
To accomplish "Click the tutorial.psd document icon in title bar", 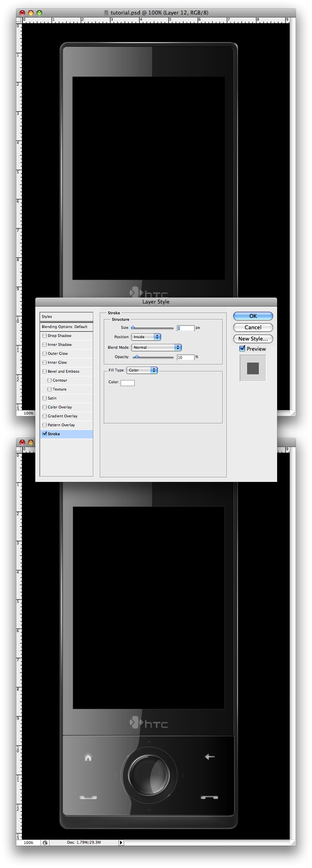I will [107, 12].
